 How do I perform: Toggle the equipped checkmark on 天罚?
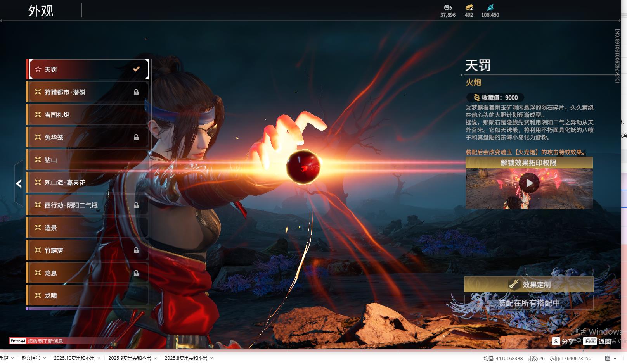point(136,69)
